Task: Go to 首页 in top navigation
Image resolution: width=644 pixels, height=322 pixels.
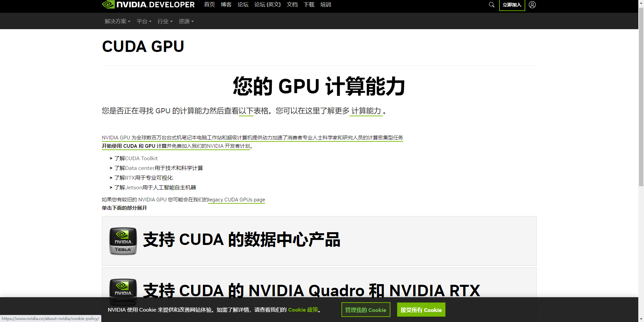Action: click(209, 4)
